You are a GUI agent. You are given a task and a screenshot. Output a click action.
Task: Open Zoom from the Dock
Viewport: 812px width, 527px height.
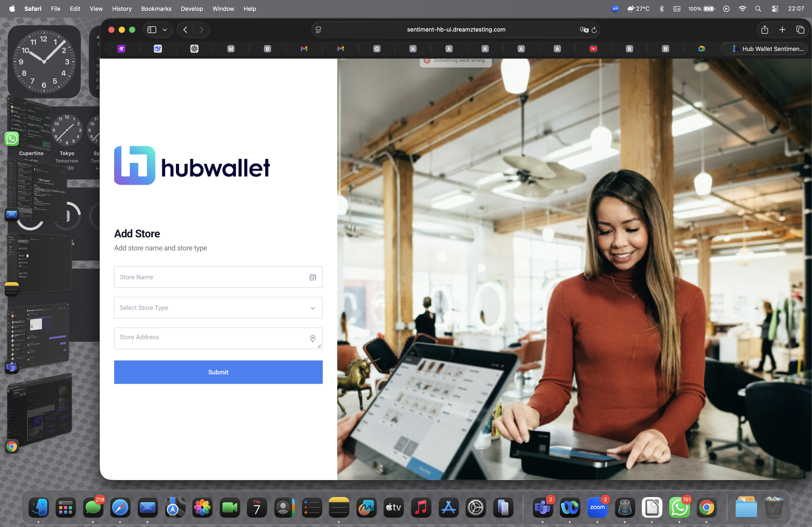pyautogui.click(x=597, y=507)
